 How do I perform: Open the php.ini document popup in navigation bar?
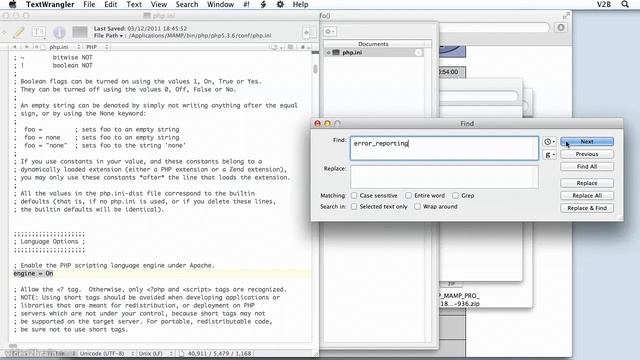tap(62, 47)
